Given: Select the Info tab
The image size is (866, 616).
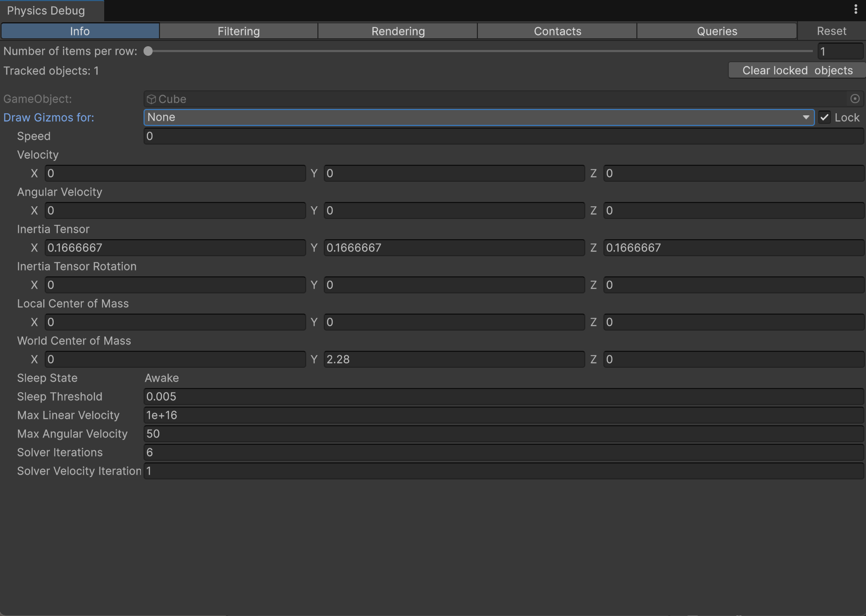Looking at the screenshot, I should point(80,31).
